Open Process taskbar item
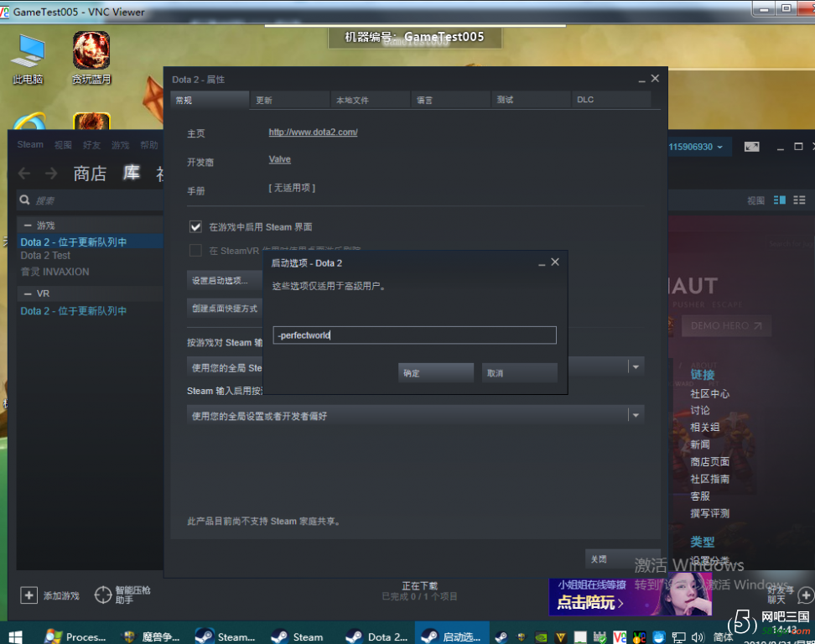 click(x=75, y=636)
